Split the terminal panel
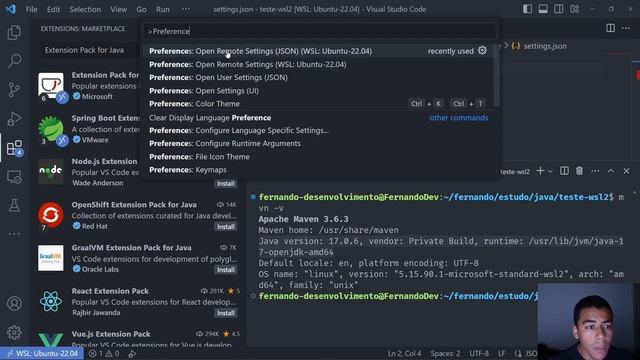Viewport: 640px width, 360px height. 564,171
